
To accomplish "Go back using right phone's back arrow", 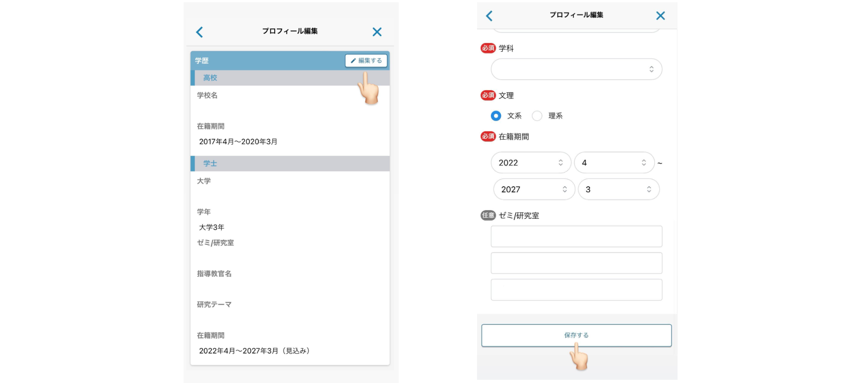I will coord(489,16).
